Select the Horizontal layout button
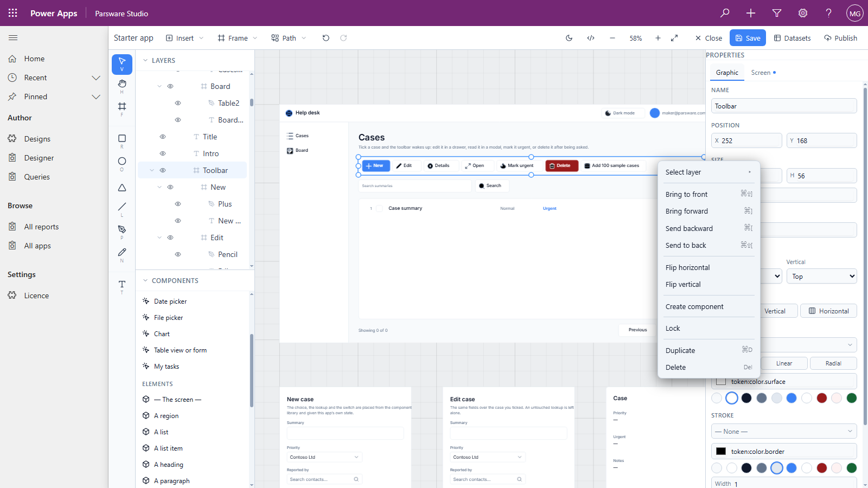The width and height of the screenshot is (868, 488). [828, 311]
